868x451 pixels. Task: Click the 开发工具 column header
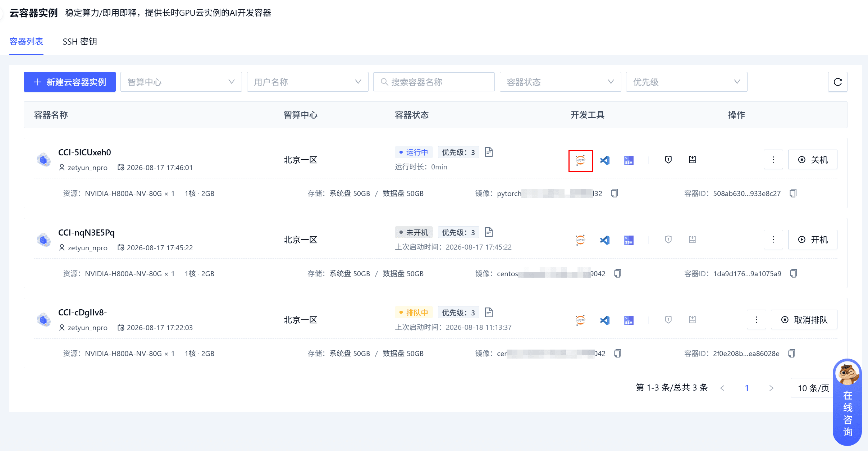point(588,115)
